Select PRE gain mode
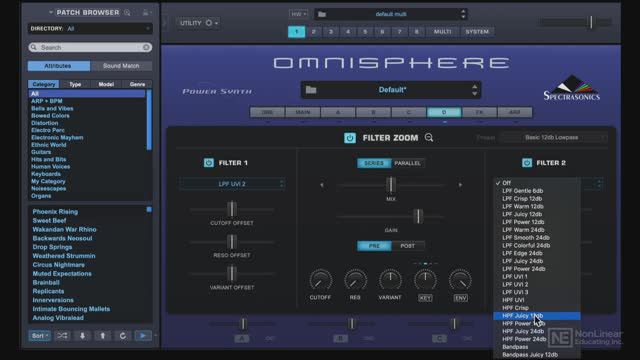The height and width of the screenshot is (360, 640). tap(374, 246)
